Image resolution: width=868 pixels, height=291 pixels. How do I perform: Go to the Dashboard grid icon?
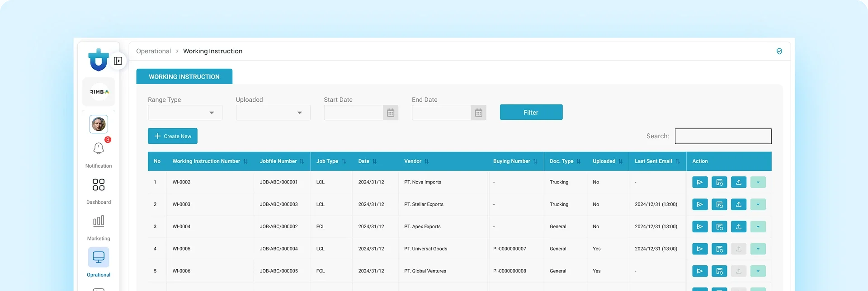coord(99,184)
